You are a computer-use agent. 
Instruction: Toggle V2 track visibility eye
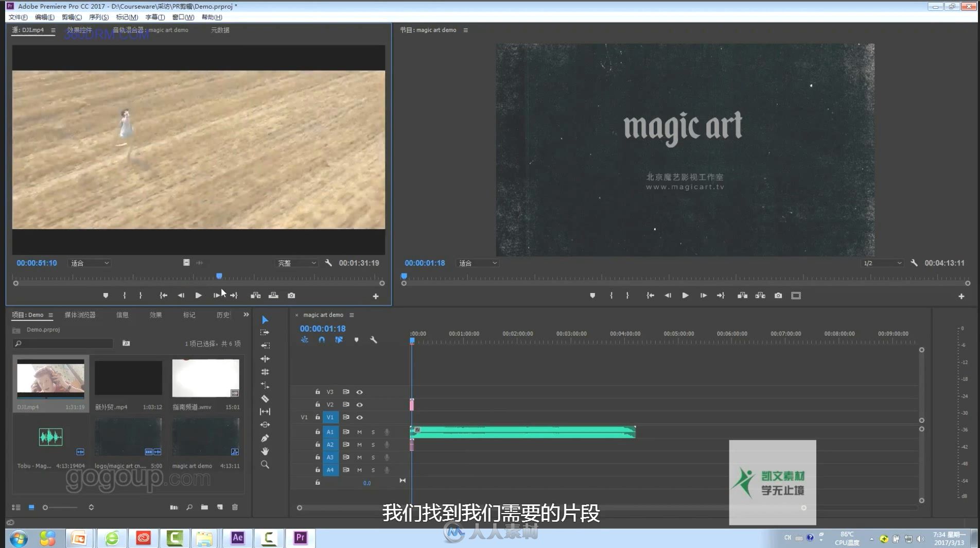[x=360, y=405]
